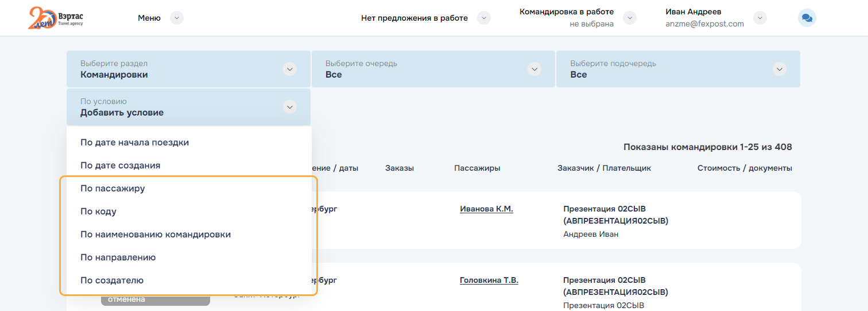The image size is (868, 311).
Task: Collapse the Добавить условие dropdown
Action: (x=290, y=107)
